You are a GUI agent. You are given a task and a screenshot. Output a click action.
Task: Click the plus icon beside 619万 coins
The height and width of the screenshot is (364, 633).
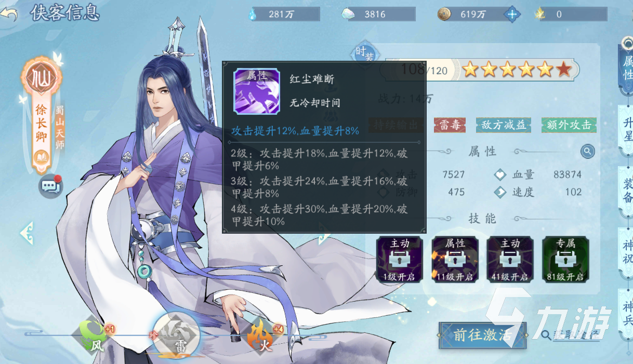click(x=512, y=14)
